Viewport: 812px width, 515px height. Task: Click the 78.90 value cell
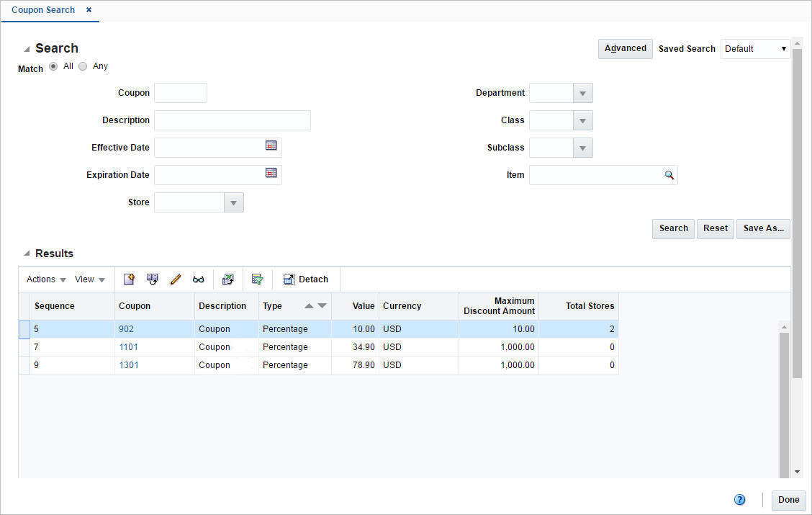(355, 365)
